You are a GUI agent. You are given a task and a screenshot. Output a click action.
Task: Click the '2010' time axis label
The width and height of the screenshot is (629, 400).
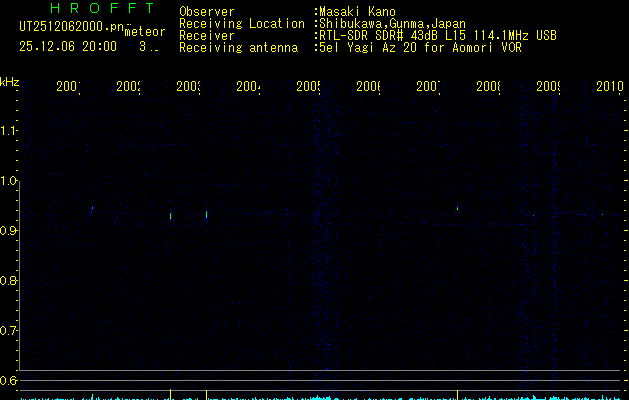click(610, 86)
